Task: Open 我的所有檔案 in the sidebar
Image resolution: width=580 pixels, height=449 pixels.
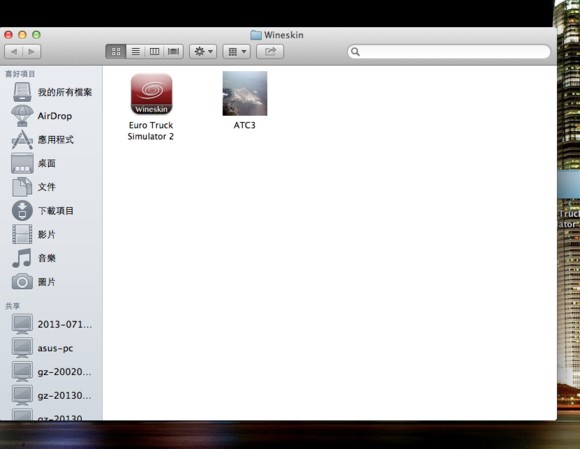Action: 52,92
